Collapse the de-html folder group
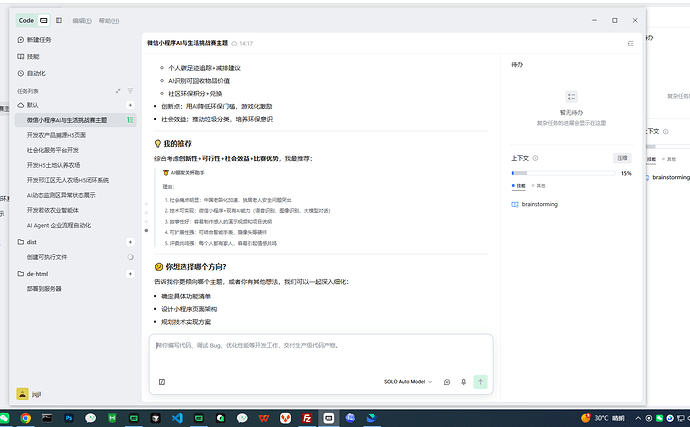The image size is (690, 427). [33, 274]
